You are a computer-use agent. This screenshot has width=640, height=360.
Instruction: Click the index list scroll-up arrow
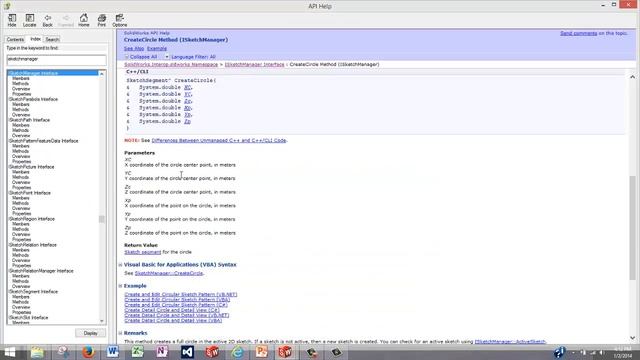point(102,74)
